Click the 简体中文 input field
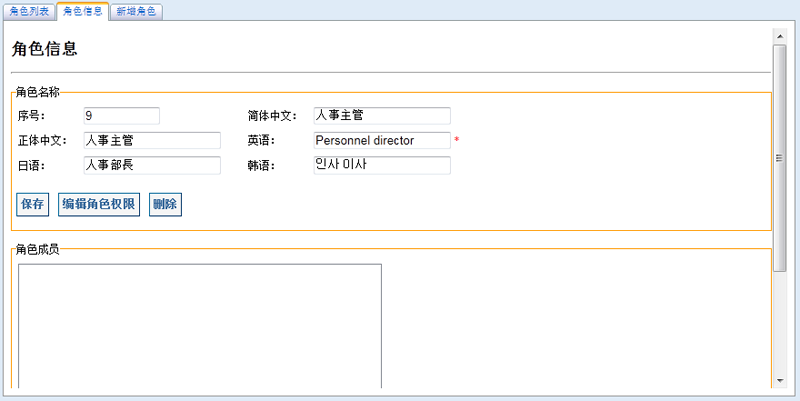This screenshot has width=800, height=401. pyautogui.click(x=382, y=116)
